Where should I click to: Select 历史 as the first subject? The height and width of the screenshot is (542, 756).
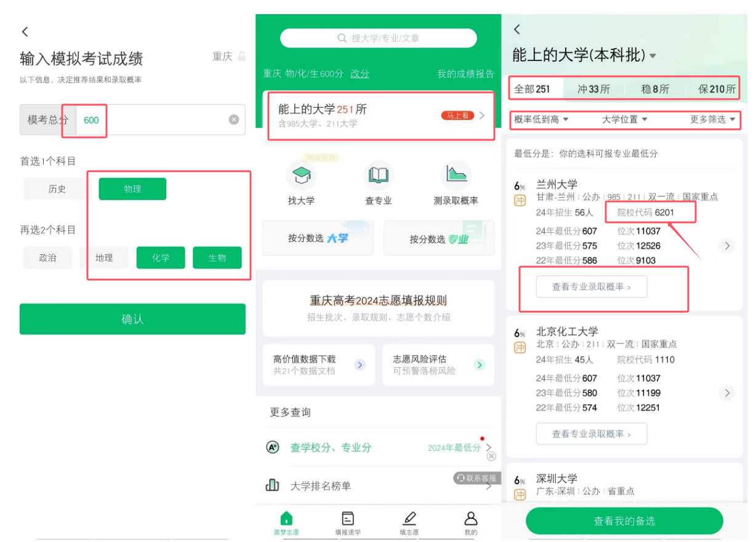[57, 189]
